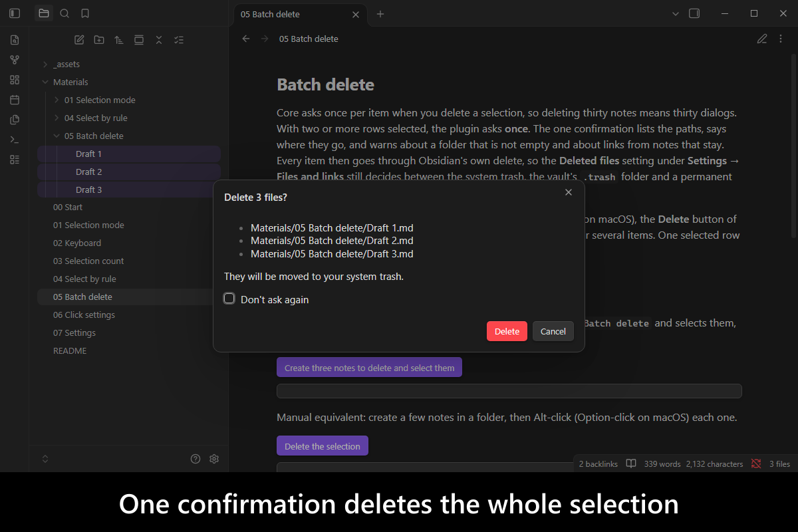Toggle the left sidebar collapse icon
Image resolution: width=798 pixels, height=532 pixels.
tap(15, 13)
